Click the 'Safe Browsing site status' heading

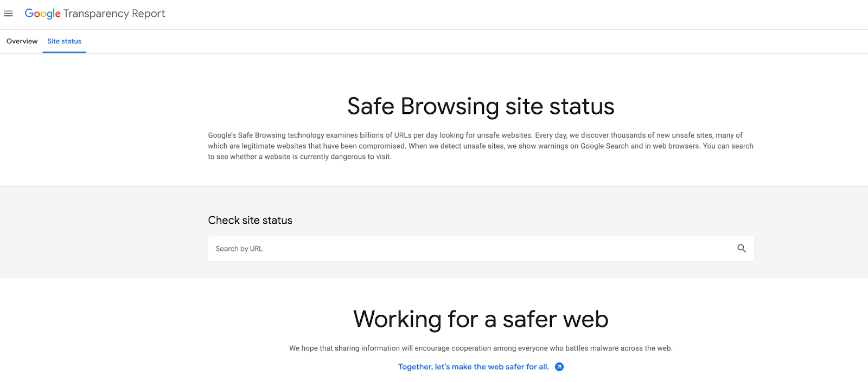[x=481, y=106]
